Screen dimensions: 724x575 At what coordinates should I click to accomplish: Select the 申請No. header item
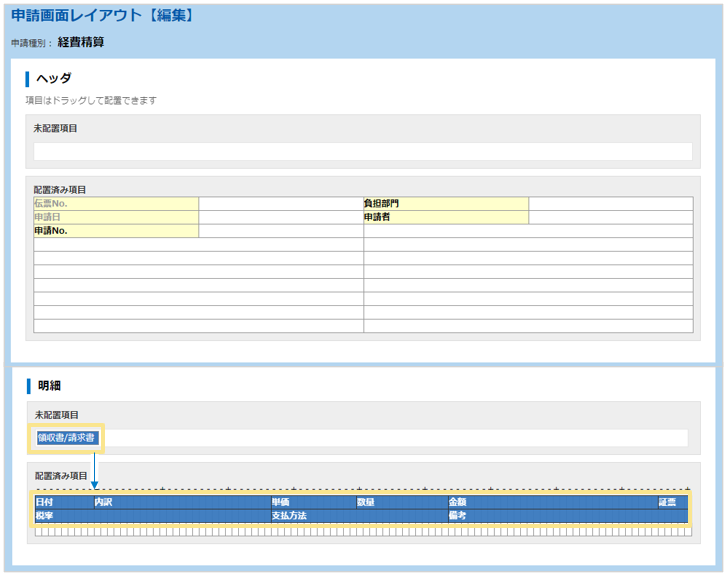(115, 231)
